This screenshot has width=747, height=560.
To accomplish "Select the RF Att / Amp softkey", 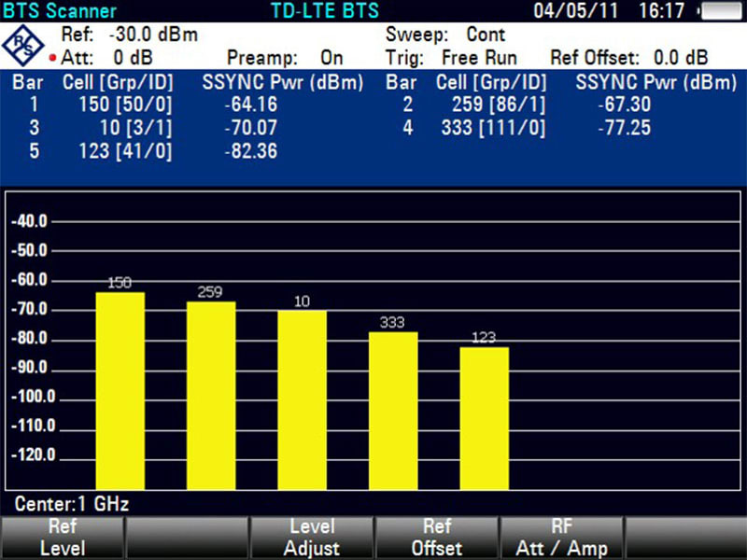I will click(561, 538).
